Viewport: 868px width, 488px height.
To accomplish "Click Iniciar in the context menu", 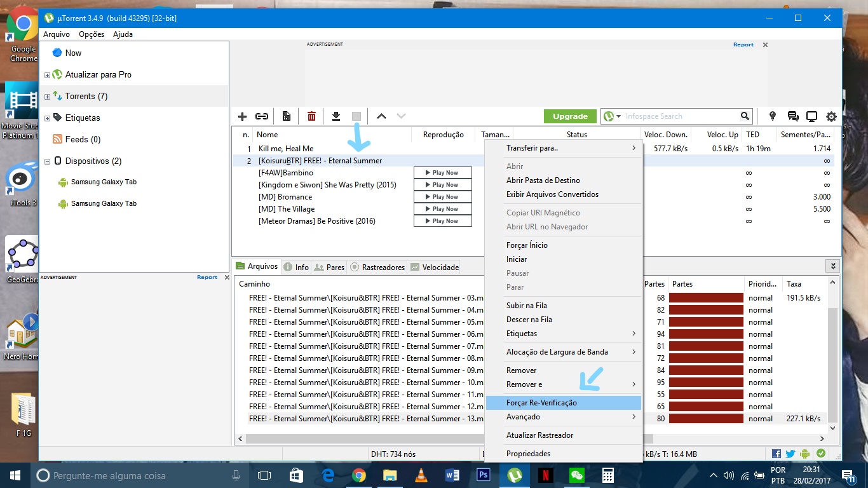I will coord(563,259).
